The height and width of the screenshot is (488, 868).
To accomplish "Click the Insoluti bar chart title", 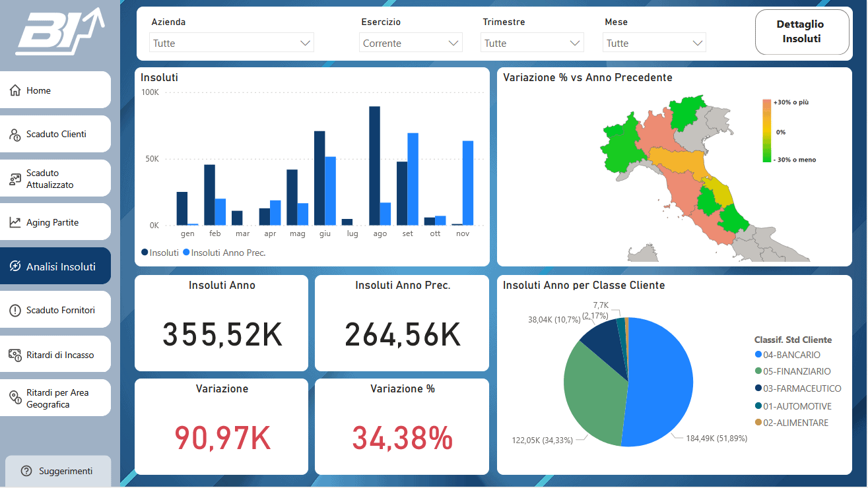I will (x=159, y=78).
